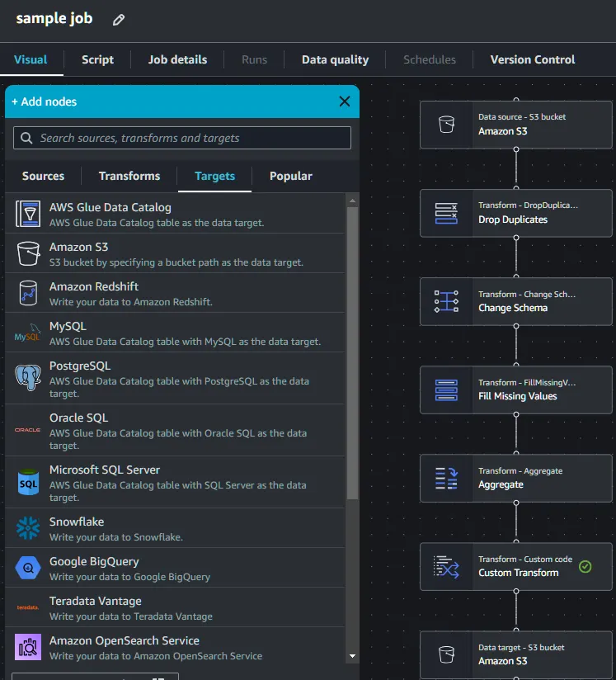
Task: Close the Add nodes panel
Action: coord(345,102)
